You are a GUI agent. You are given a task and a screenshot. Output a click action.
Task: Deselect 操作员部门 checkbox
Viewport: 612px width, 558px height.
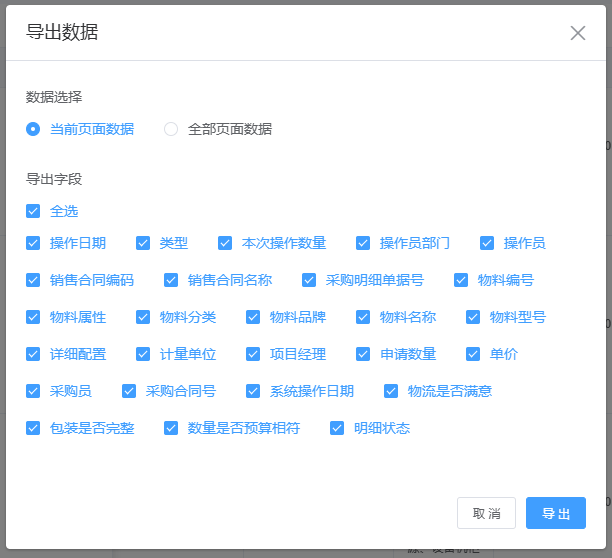(363, 243)
